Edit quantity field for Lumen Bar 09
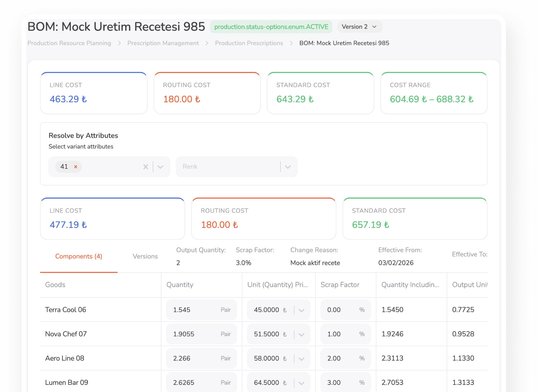The height and width of the screenshot is (392, 537). tap(202, 382)
